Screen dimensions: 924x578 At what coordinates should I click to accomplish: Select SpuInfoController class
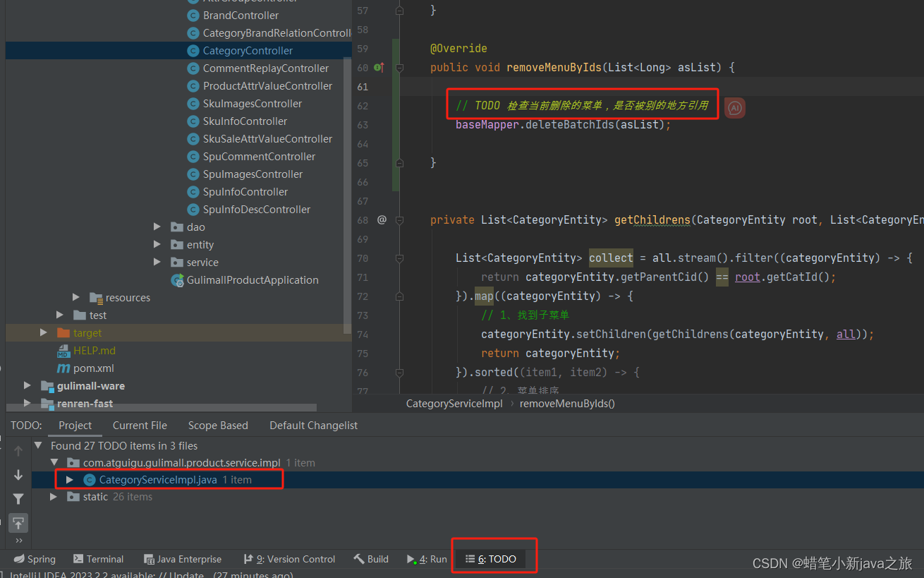(245, 191)
